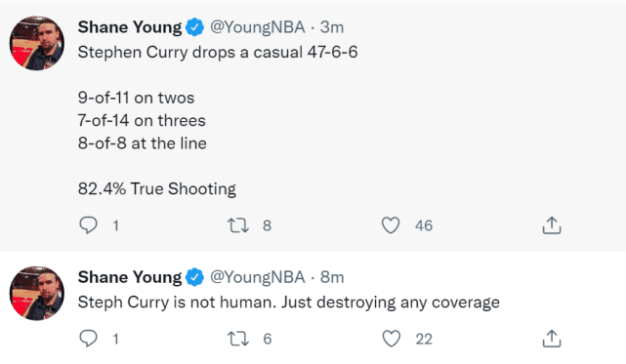626x364 pixels.
Task: Reply to the 'Steph Curry is not human' tweet
Action: pos(88,339)
